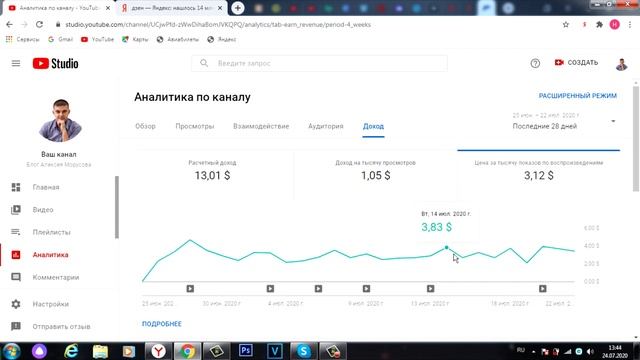The width and height of the screenshot is (640, 360).
Task: Click video marker above 13 июл date
Action: tap(431, 289)
